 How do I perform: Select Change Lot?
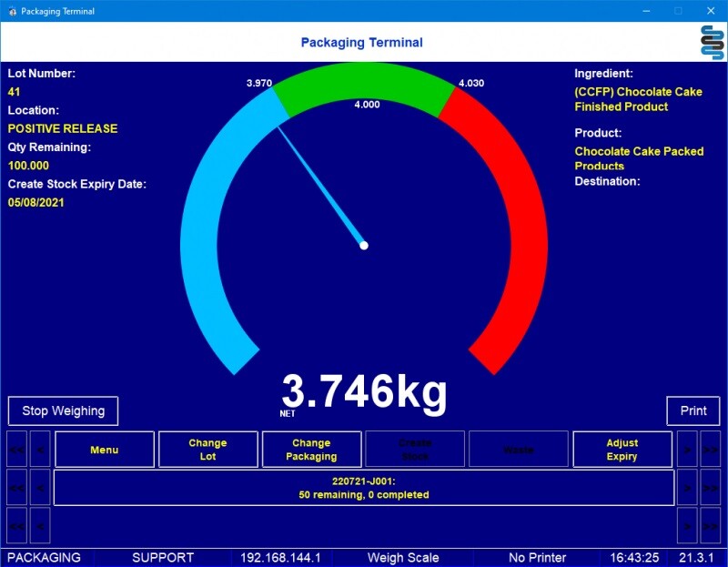207,450
